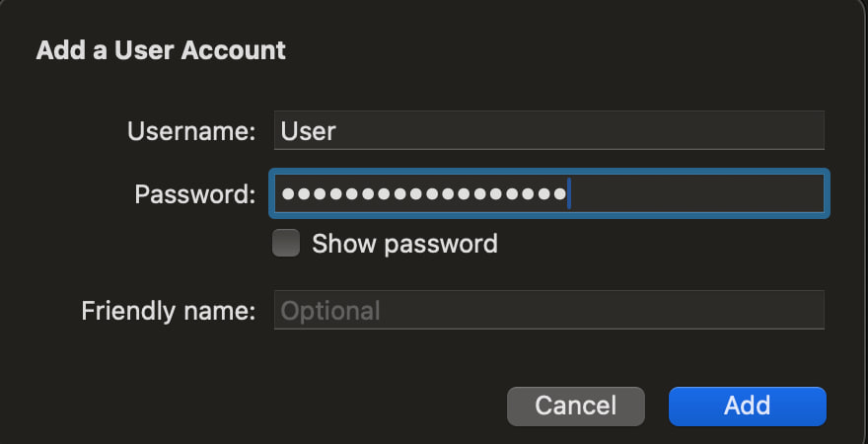Click the 'Friendly name:' label
The image size is (868, 444).
pos(169,312)
